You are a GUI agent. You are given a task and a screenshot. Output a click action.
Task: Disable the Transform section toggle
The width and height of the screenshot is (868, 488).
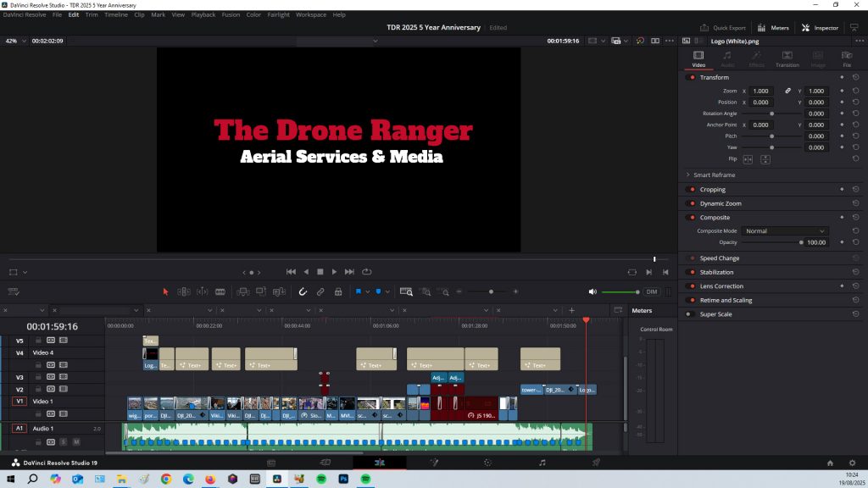click(691, 77)
